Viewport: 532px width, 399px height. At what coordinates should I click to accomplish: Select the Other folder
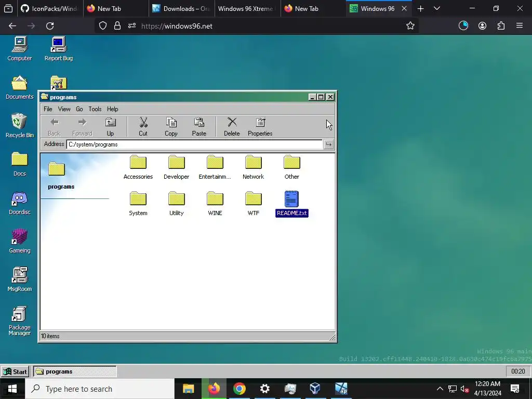point(292,167)
